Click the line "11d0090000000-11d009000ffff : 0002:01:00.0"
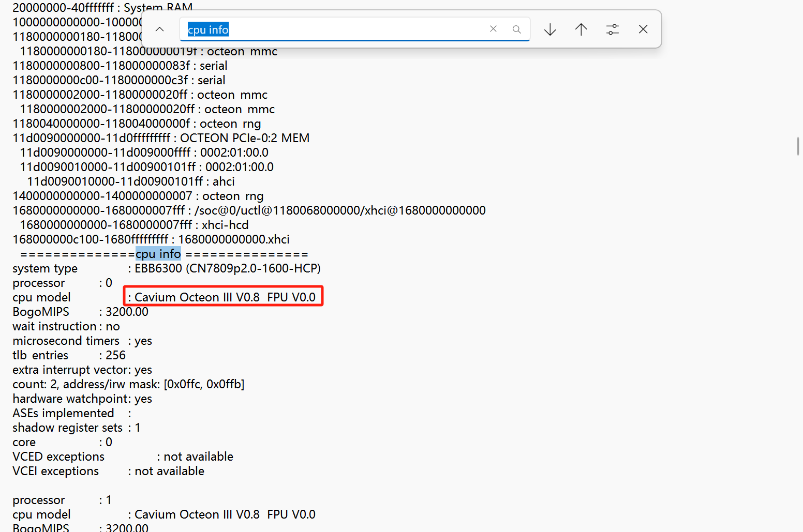Viewport: 803px width, 532px height. [x=144, y=153]
